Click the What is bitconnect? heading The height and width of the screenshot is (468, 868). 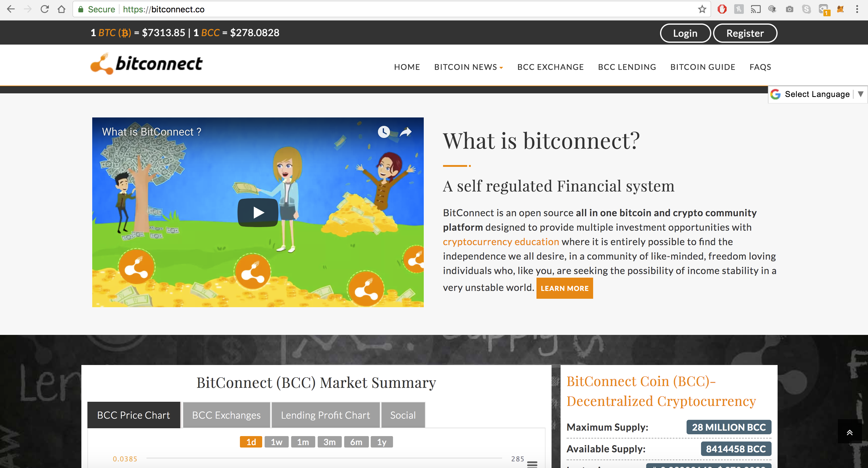(x=541, y=140)
